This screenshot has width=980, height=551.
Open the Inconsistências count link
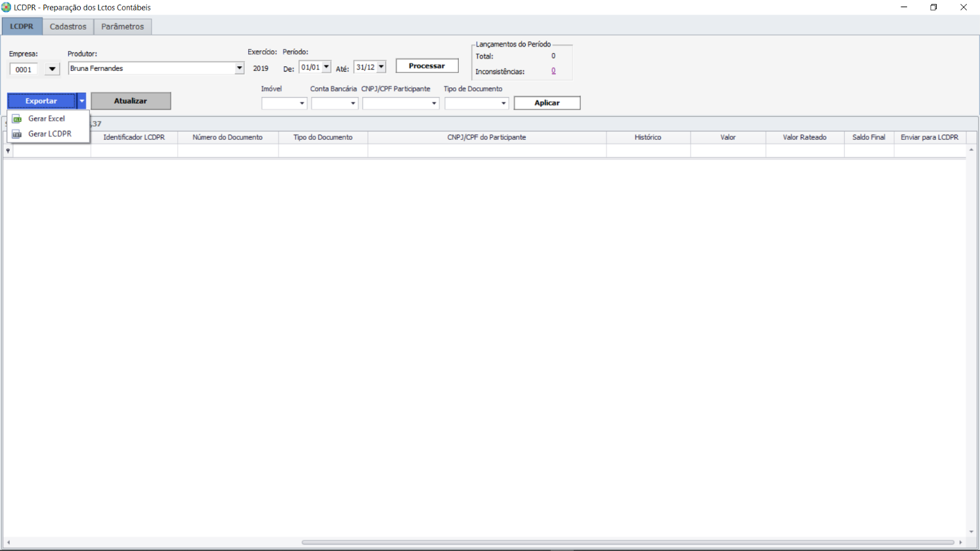pyautogui.click(x=553, y=71)
